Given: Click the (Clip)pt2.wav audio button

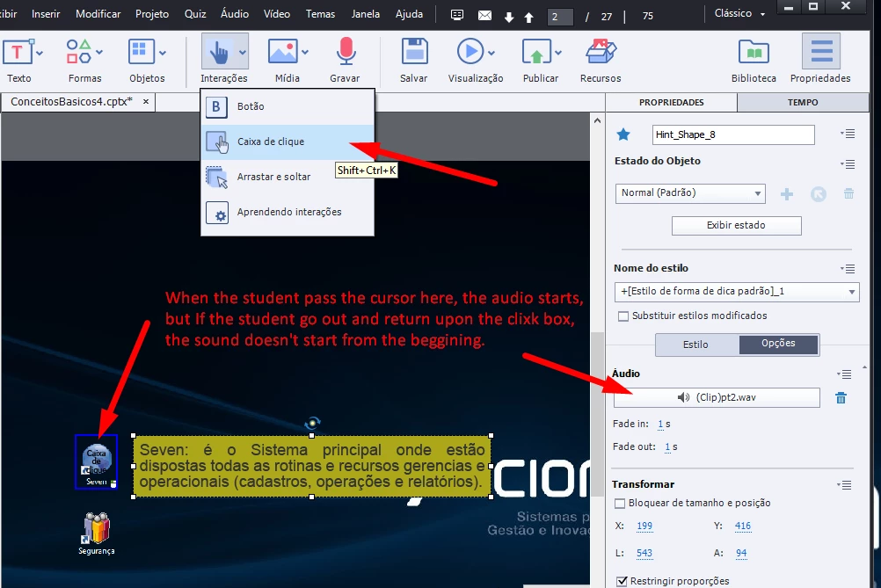Looking at the screenshot, I should pos(717,397).
